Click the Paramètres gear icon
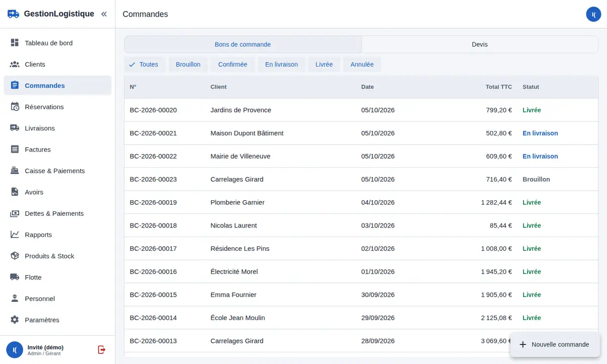 point(15,320)
